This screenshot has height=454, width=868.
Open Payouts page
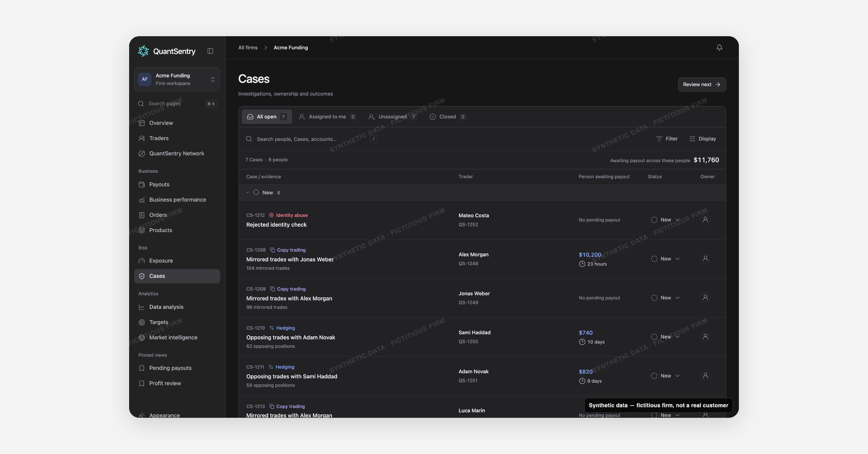click(177, 184)
